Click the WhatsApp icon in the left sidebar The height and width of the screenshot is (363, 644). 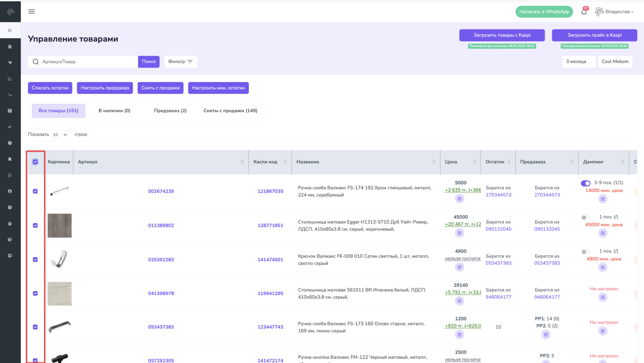coord(10,175)
